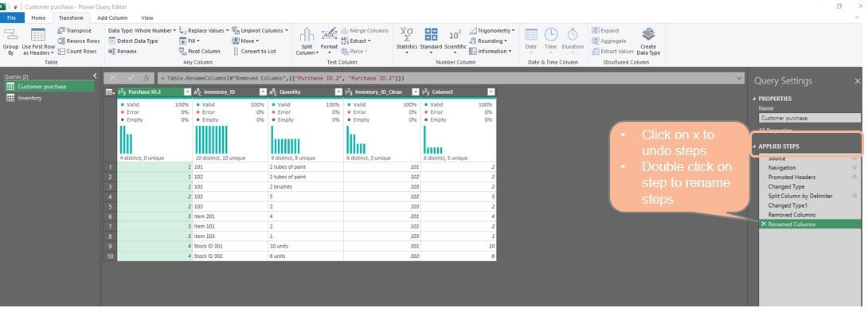Click Merge Columns
Viewport: 868px width, 312px height.
tap(365, 30)
